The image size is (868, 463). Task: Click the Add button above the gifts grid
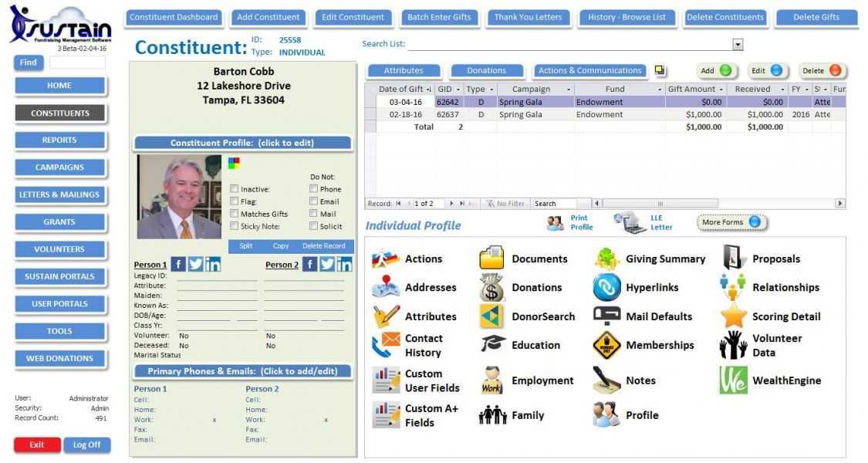click(715, 69)
